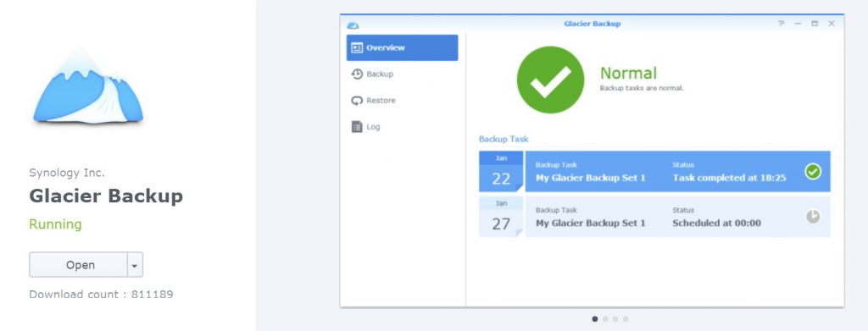Click the Jan 27 calendar tile
868x331 pixels.
(501, 217)
